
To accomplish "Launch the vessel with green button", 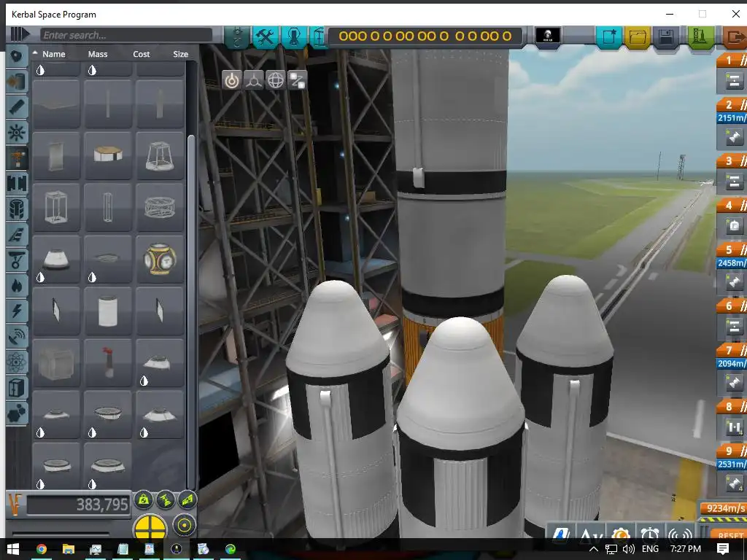I will point(700,36).
